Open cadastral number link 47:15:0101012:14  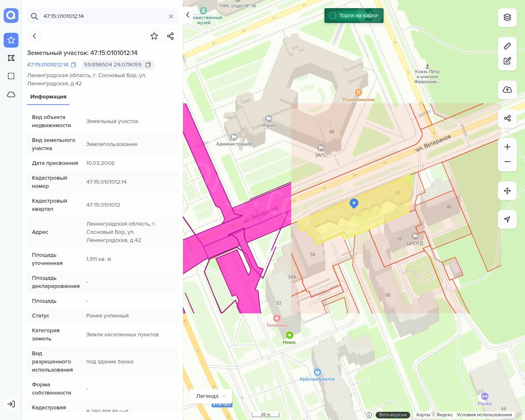coord(48,65)
